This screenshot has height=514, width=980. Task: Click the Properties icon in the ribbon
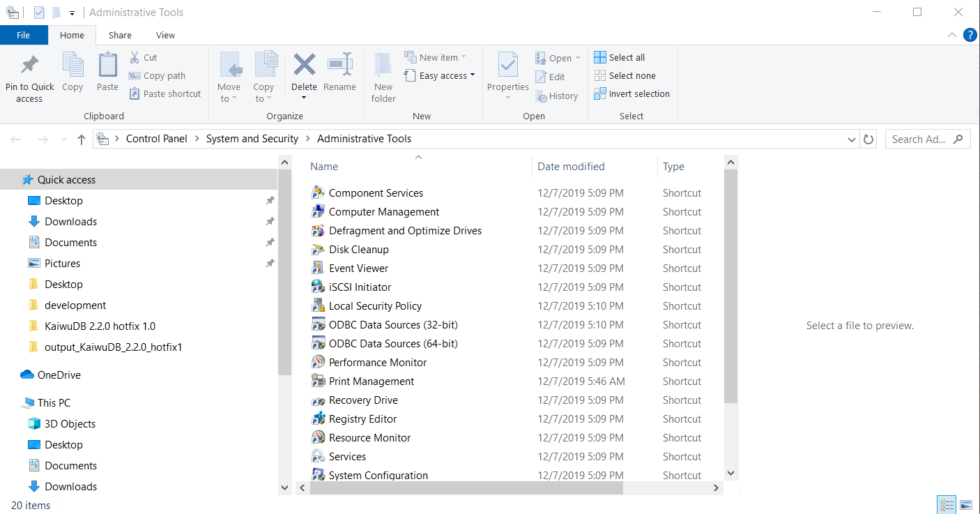tap(507, 66)
